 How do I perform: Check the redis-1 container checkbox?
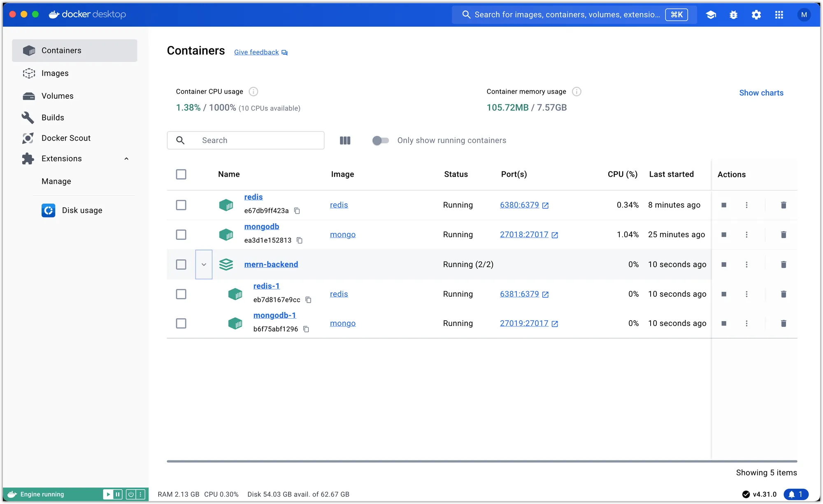[x=181, y=294]
